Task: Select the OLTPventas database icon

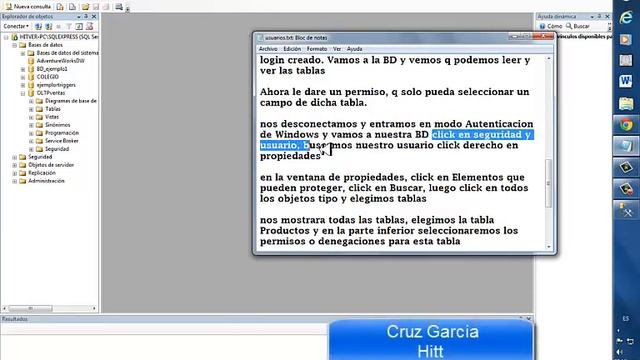Action: [x=31, y=93]
